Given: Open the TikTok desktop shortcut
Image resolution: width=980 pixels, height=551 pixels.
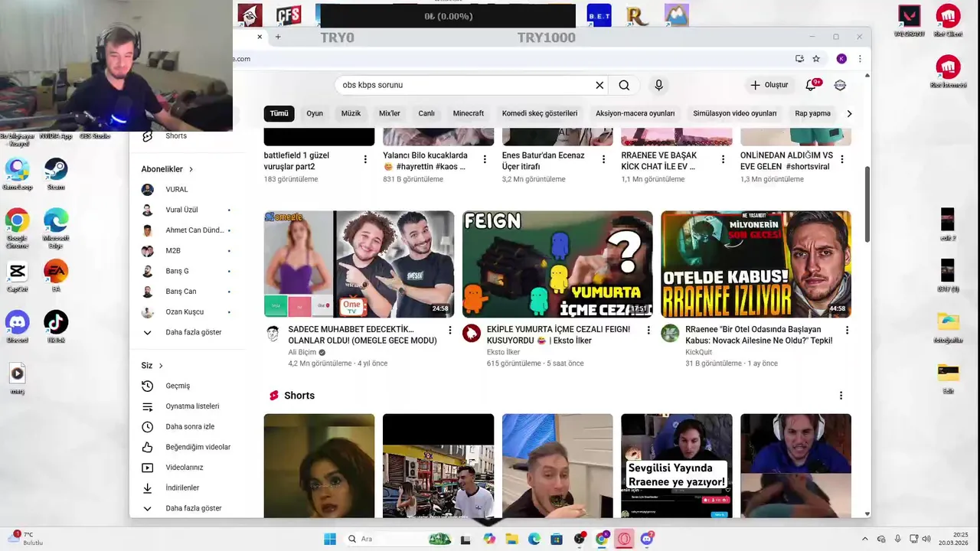Looking at the screenshot, I should (56, 327).
